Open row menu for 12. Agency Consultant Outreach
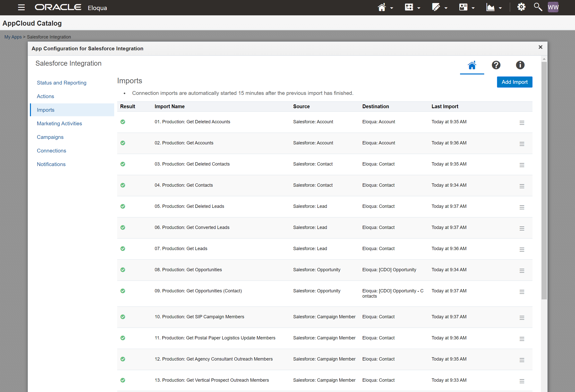This screenshot has height=392, width=575. pos(522,360)
